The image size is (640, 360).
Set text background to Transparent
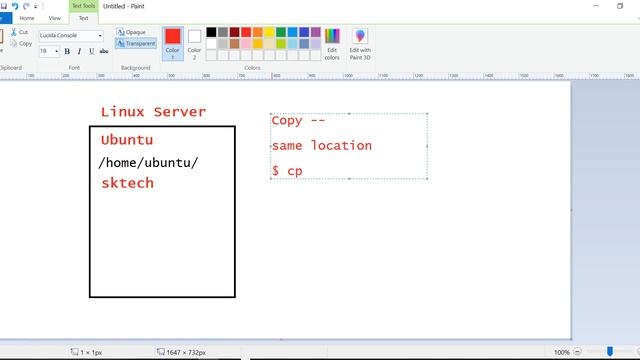[x=136, y=43]
